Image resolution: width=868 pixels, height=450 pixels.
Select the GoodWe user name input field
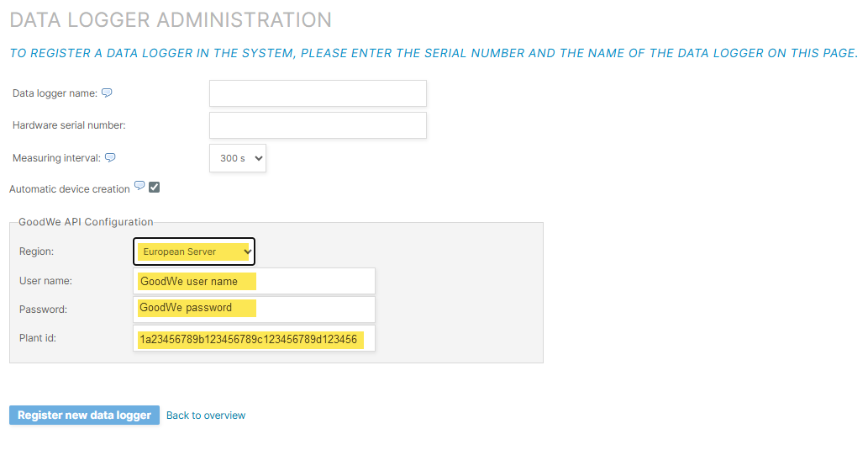254,281
